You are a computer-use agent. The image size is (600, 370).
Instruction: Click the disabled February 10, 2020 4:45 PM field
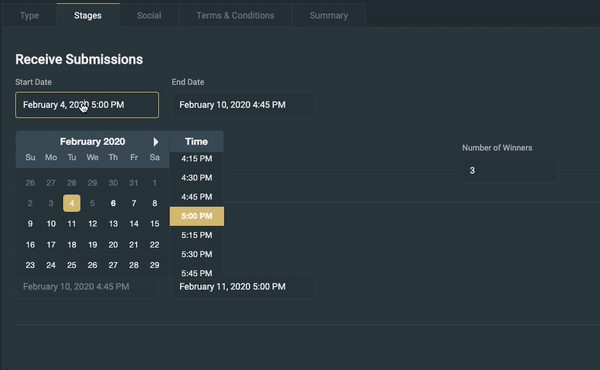(x=87, y=287)
